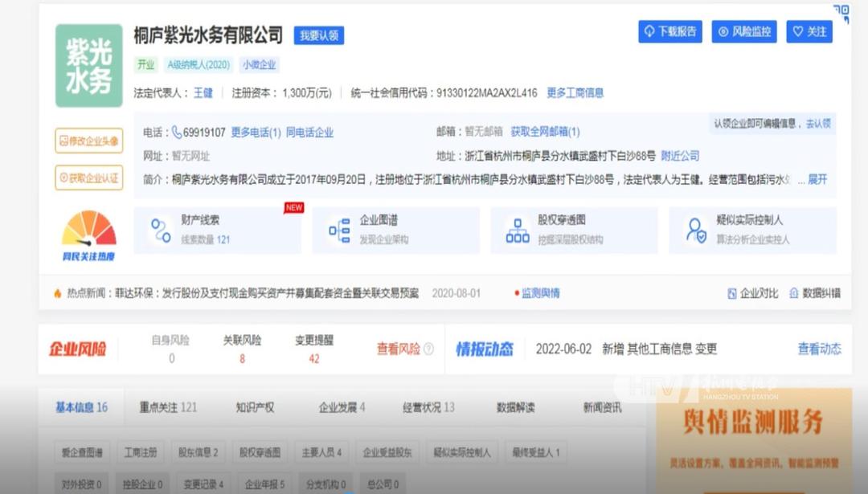Open the 更多工商信息 link
The image size is (868, 494).
click(575, 93)
